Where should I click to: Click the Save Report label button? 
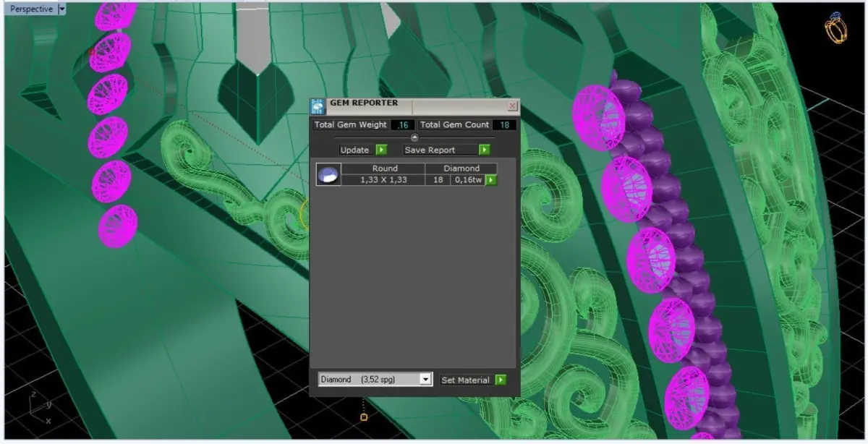441,150
